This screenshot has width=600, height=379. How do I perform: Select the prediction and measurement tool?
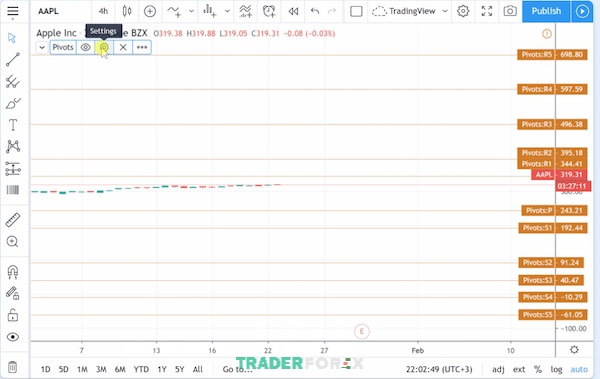(x=13, y=168)
